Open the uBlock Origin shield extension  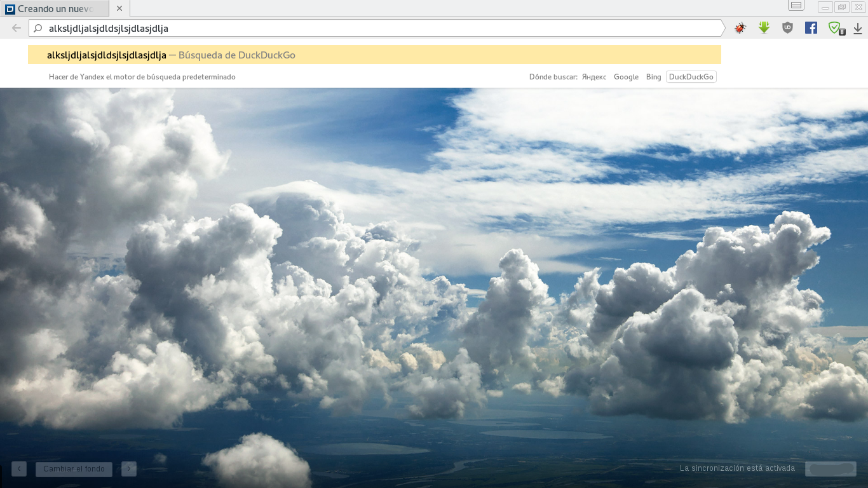pos(787,28)
